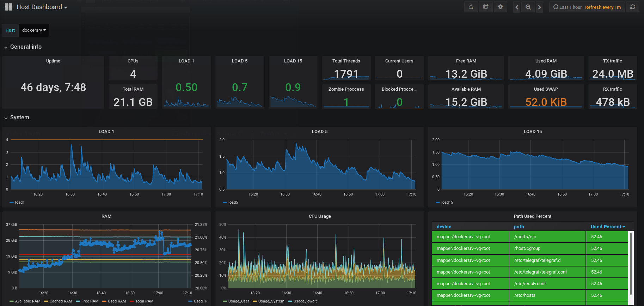Open the CPU Usage panel title menu
This screenshot has height=306, width=644.
320,216
